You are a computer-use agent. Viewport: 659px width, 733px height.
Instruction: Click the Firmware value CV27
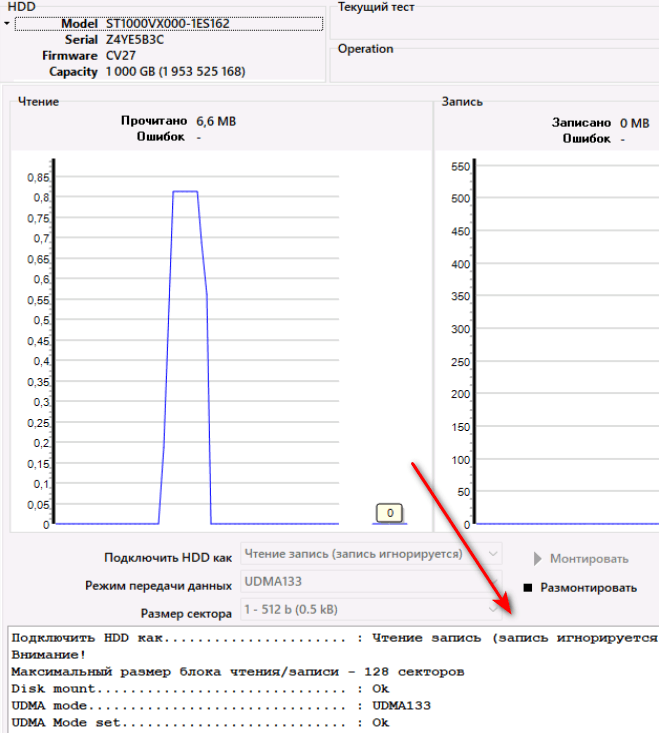click(121, 56)
